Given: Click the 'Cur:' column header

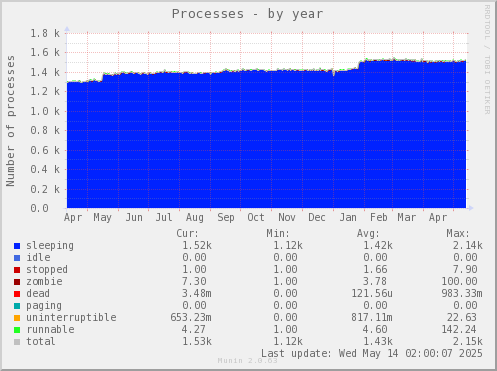Looking at the screenshot, I should tap(187, 234).
